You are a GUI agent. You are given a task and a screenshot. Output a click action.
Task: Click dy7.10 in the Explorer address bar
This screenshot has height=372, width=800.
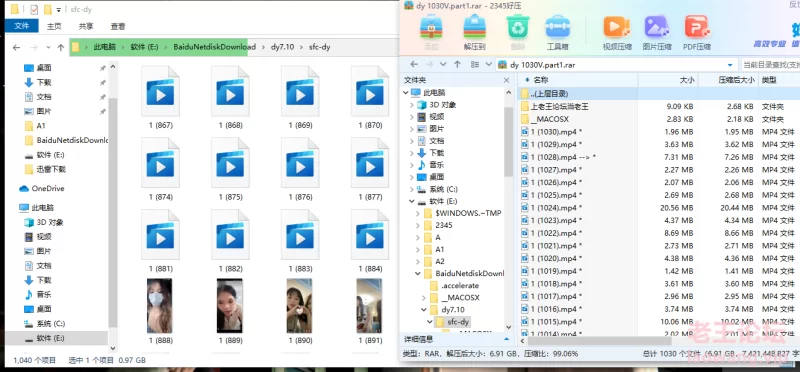coord(282,47)
